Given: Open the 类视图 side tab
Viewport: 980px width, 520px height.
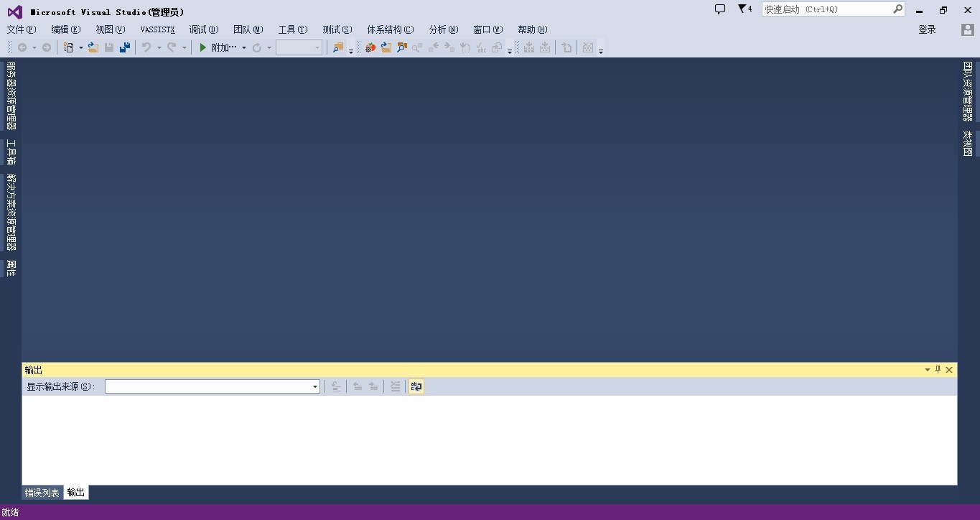Looking at the screenshot, I should coord(968,144).
